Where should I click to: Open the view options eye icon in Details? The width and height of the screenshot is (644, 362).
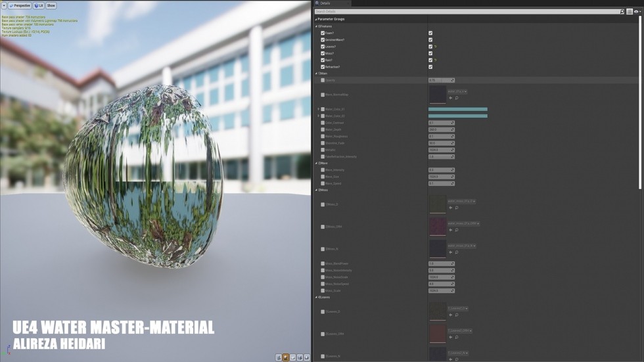637,11
